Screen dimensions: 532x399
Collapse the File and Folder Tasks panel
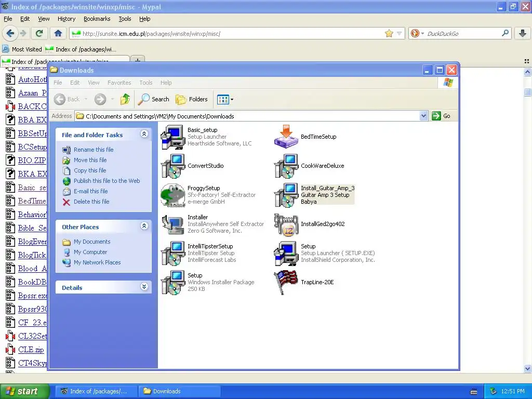(144, 134)
